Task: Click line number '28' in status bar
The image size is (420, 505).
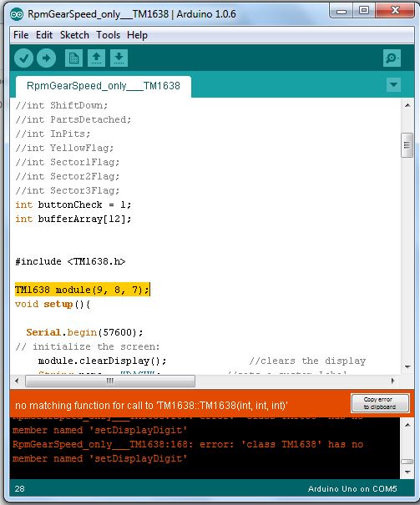Action: [x=19, y=489]
